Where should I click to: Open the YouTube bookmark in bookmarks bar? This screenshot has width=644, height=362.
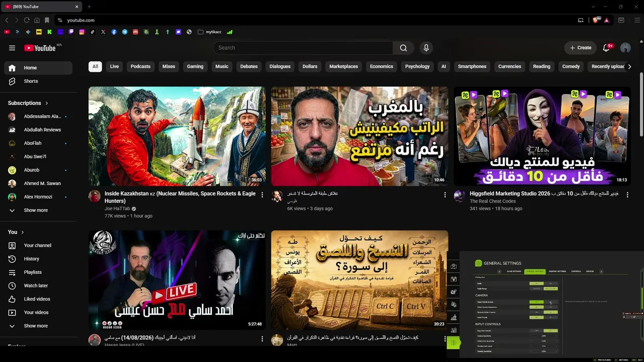coord(7,32)
